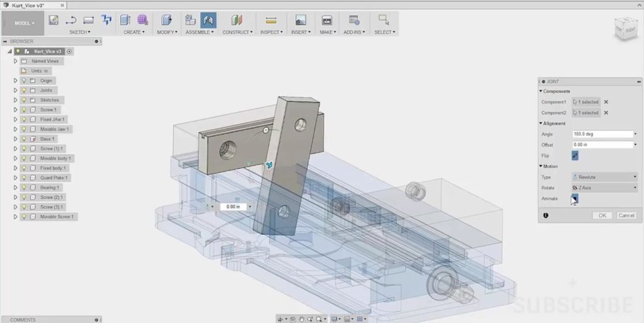Open the Angle field dropdown arrow
This screenshot has width=644, height=323.
click(635, 134)
